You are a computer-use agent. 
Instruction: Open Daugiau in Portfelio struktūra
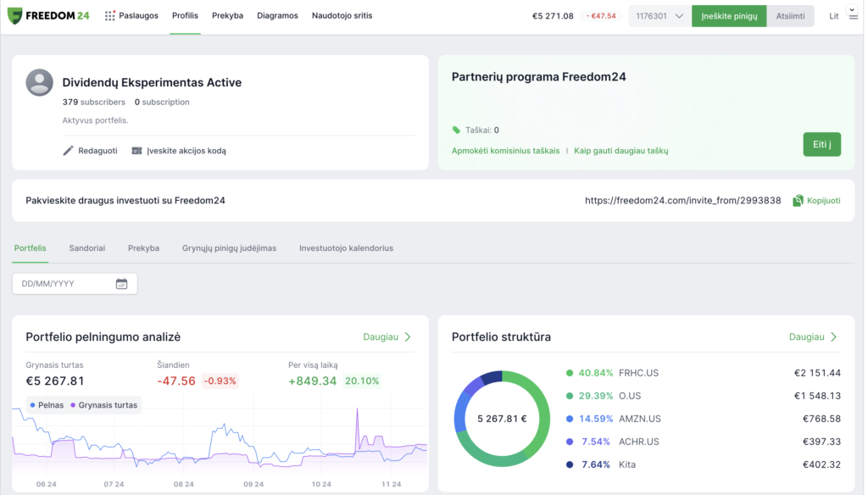(807, 336)
